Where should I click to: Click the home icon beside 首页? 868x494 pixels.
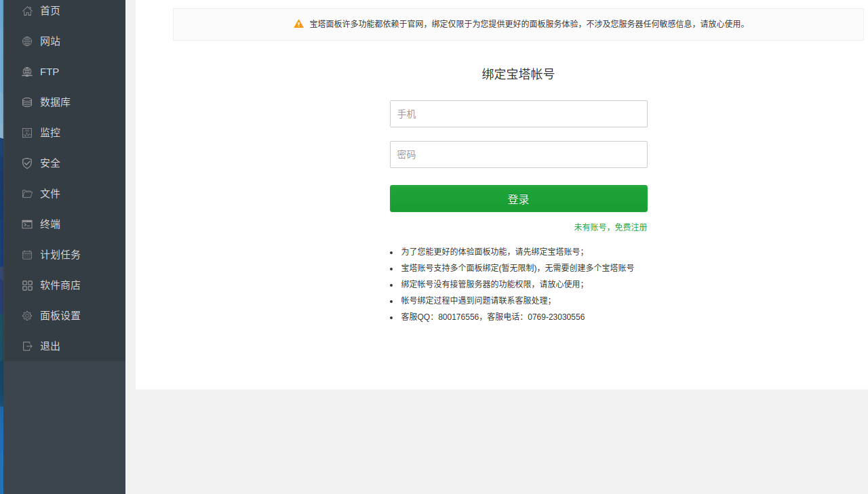(x=27, y=11)
